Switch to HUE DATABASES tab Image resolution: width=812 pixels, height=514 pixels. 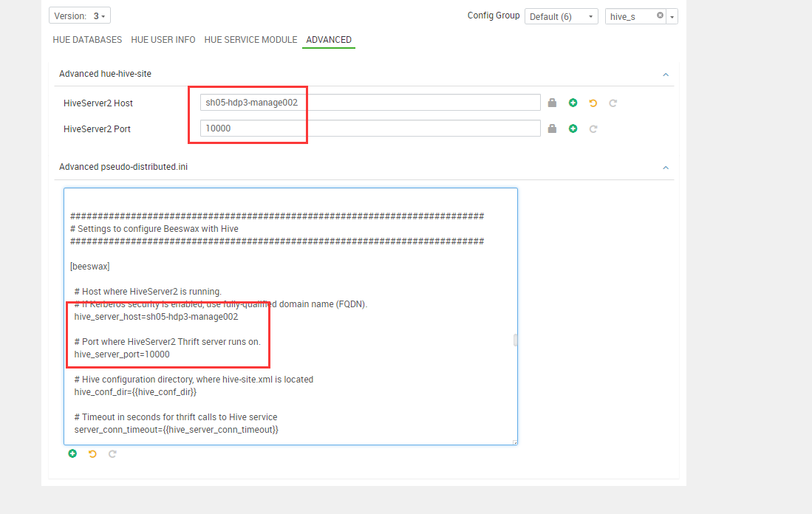(87, 40)
